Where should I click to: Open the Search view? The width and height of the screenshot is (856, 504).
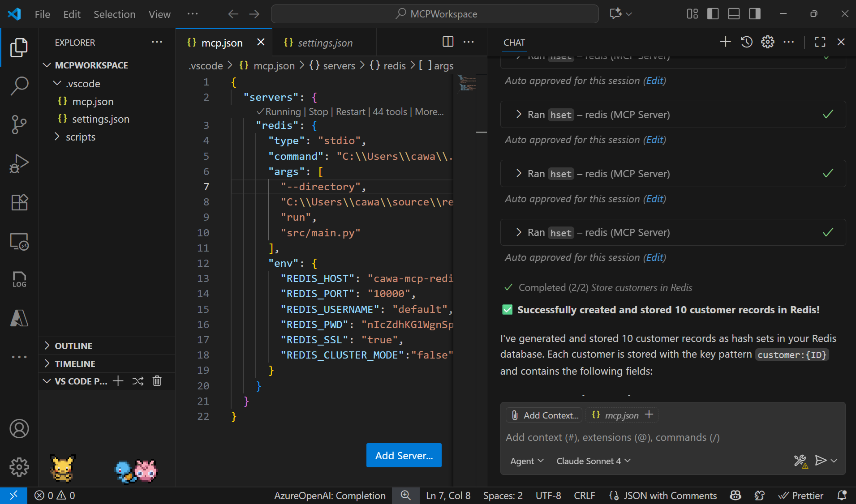(x=19, y=86)
